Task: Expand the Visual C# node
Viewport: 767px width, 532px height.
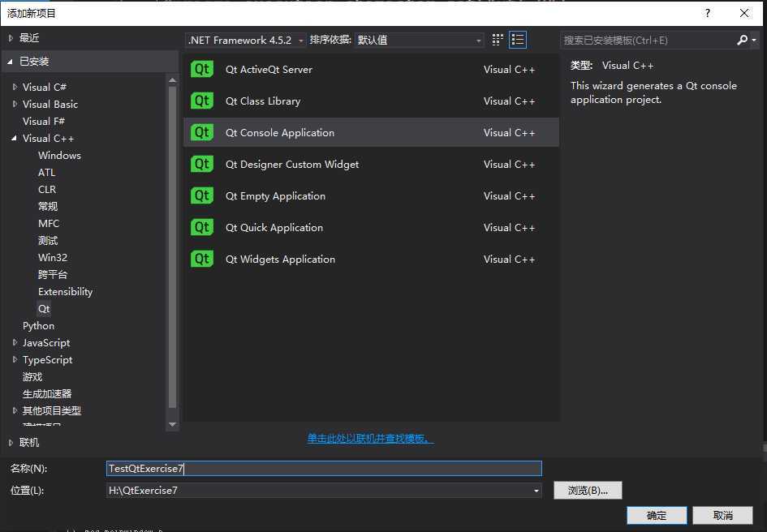Action: pos(15,87)
